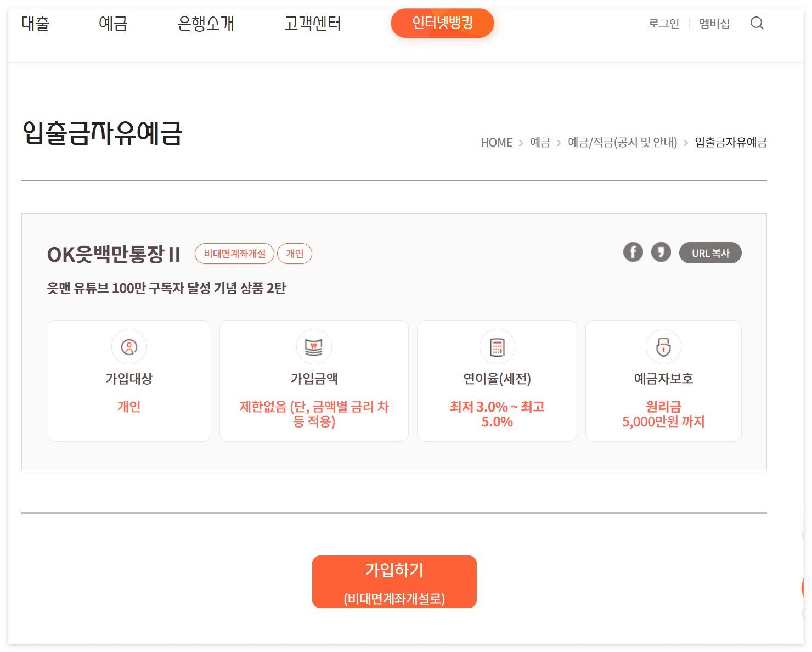The image size is (812, 652).
Task: Share product via KakaoTalk icon
Action: 661,252
